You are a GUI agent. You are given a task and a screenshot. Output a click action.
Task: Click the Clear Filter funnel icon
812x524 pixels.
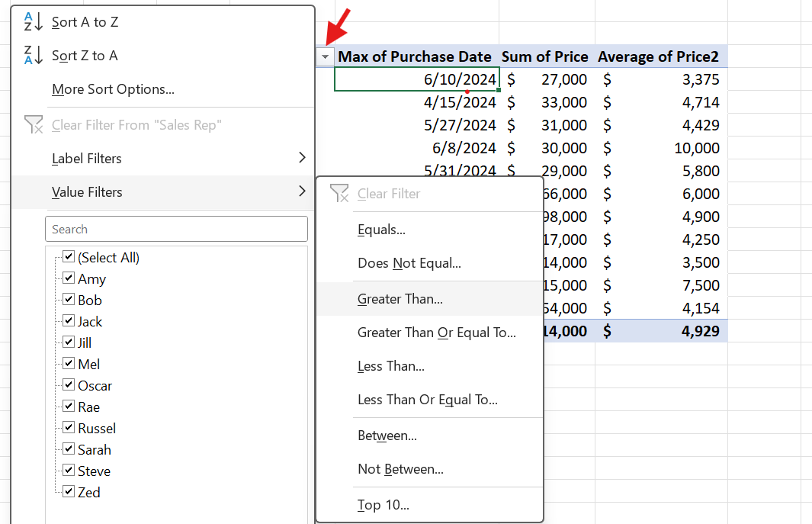[x=339, y=194]
